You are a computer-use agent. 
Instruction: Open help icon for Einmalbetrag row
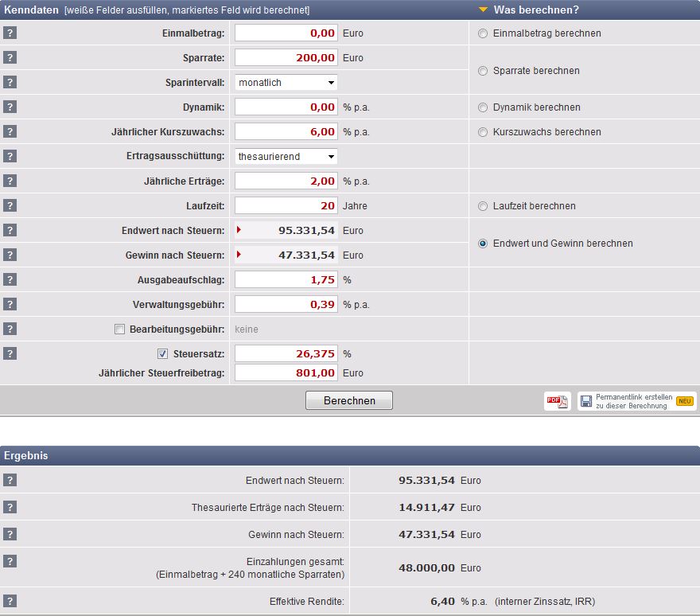(10, 33)
